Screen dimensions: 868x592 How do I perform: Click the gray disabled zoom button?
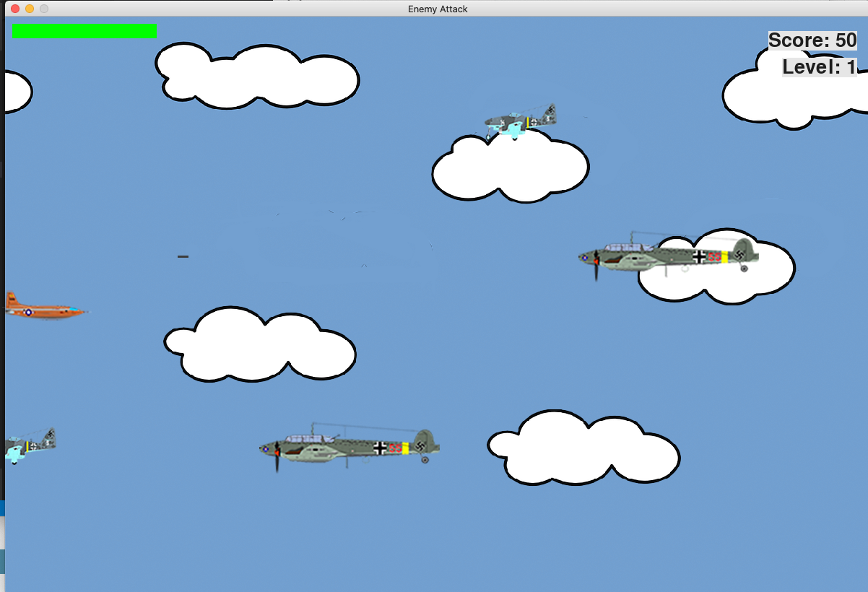click(44, 9)
